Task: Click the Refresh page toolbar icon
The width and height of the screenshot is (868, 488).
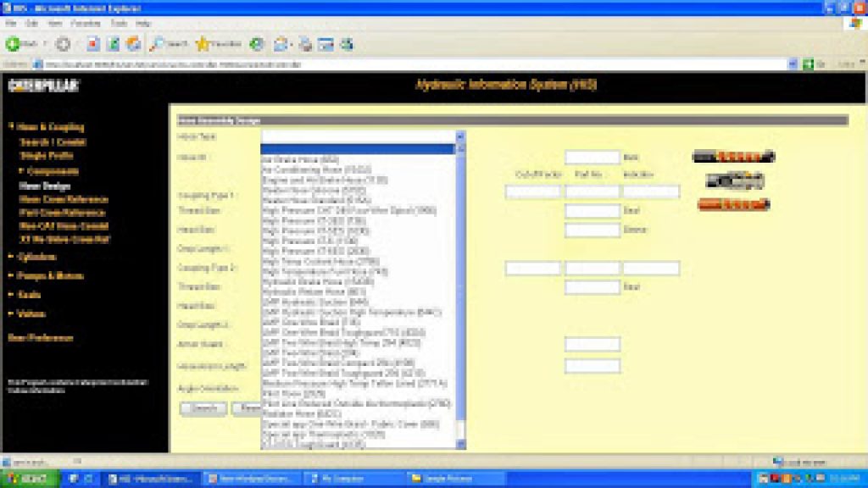Action: tap(113, 44)
